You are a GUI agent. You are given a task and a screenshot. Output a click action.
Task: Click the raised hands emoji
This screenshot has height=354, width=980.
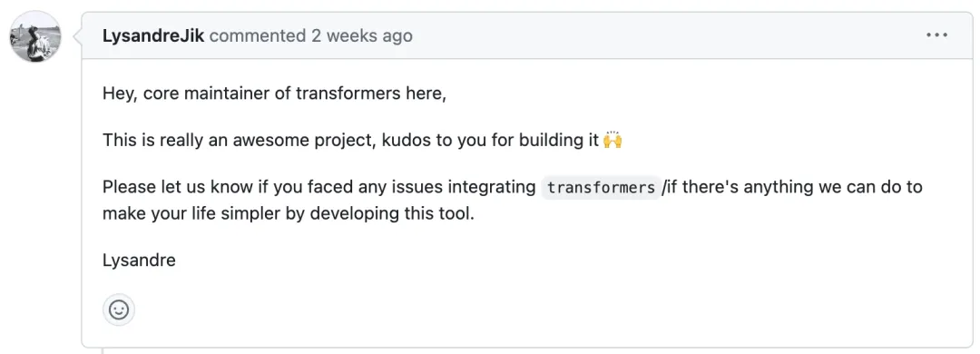pos(612,140)
